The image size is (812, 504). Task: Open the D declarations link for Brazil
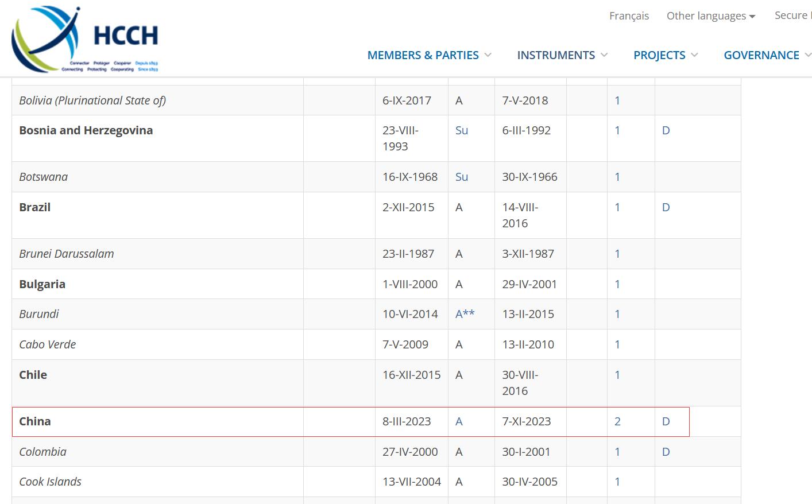pyautogui.click(x=666, y=207)
